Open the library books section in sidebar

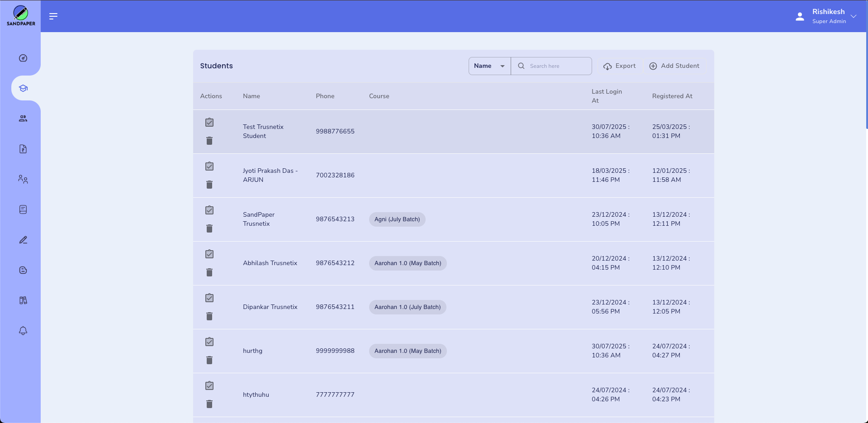point(23,300)
